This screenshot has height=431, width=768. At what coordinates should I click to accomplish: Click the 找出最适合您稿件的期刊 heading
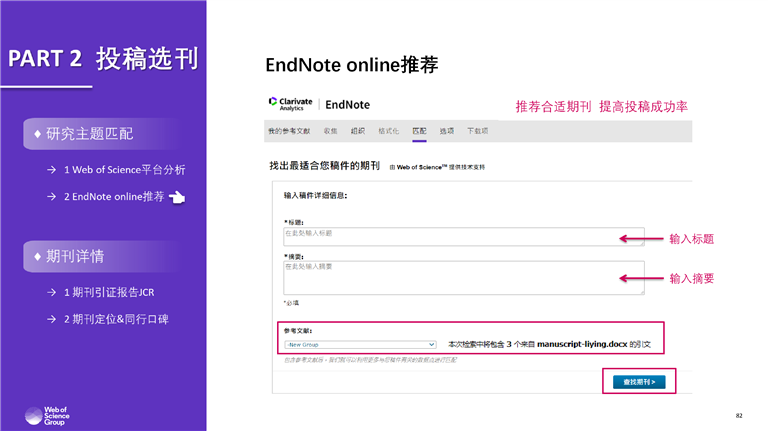[324, 166]
